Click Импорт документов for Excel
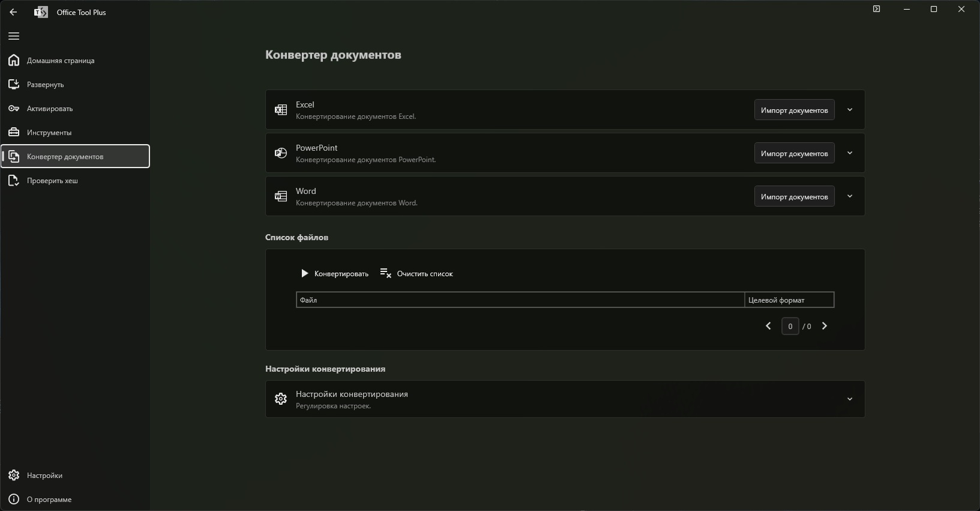 (794, 110)
